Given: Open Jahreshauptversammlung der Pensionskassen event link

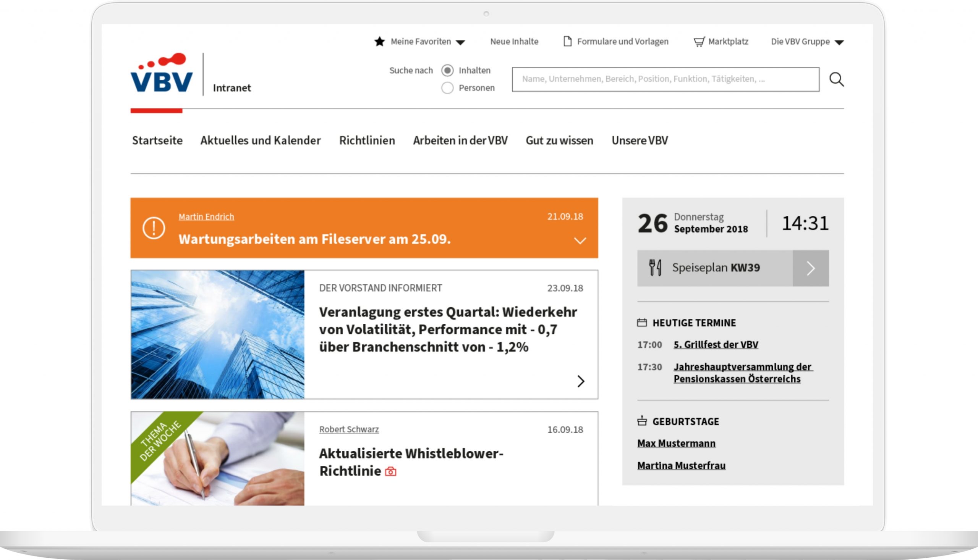Looking at the screenshot, I should pyautogui.click(x=743, y=373).
